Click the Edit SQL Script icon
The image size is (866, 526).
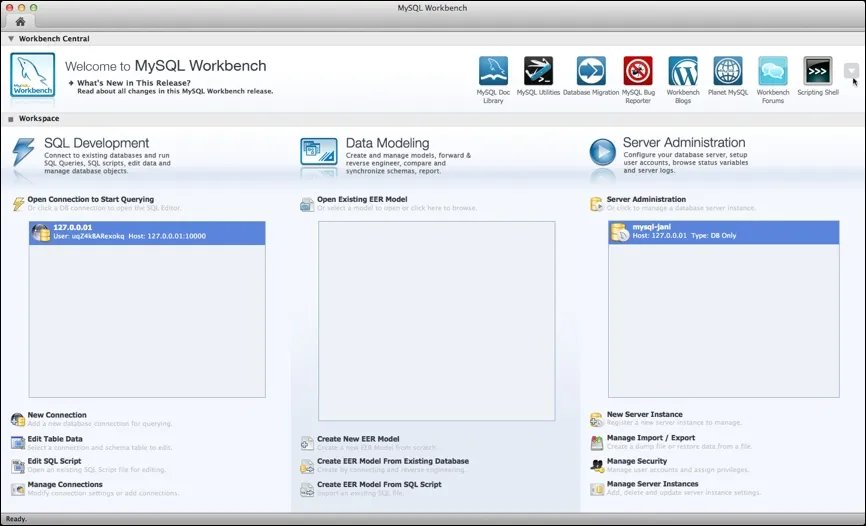[x=18, y=466]
